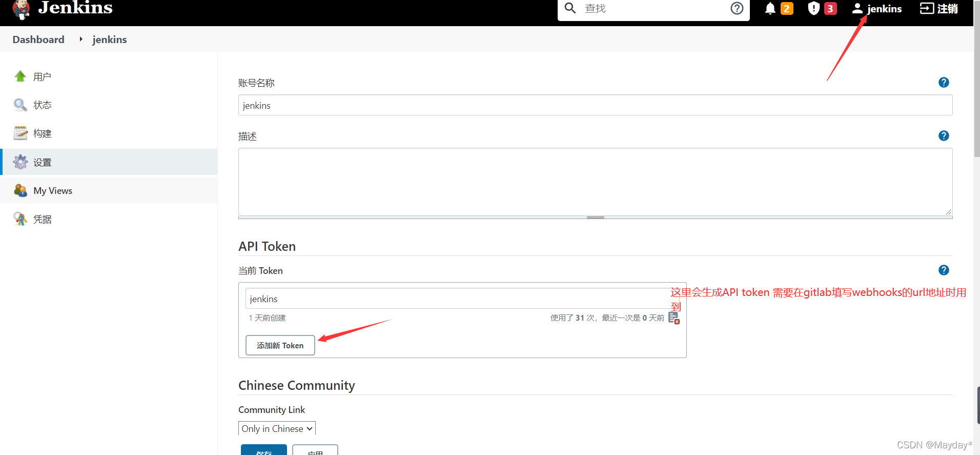Expand the breadcrumb arrow after Dashboard
The height and width of the screenshot is (455, 980).
(x=81, y=39)
